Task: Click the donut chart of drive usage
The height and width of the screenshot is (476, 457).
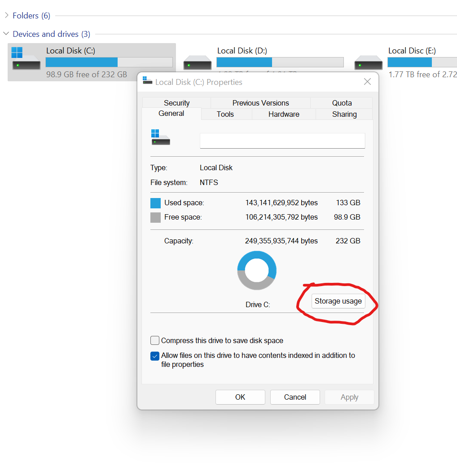Action: pos(257,270)
